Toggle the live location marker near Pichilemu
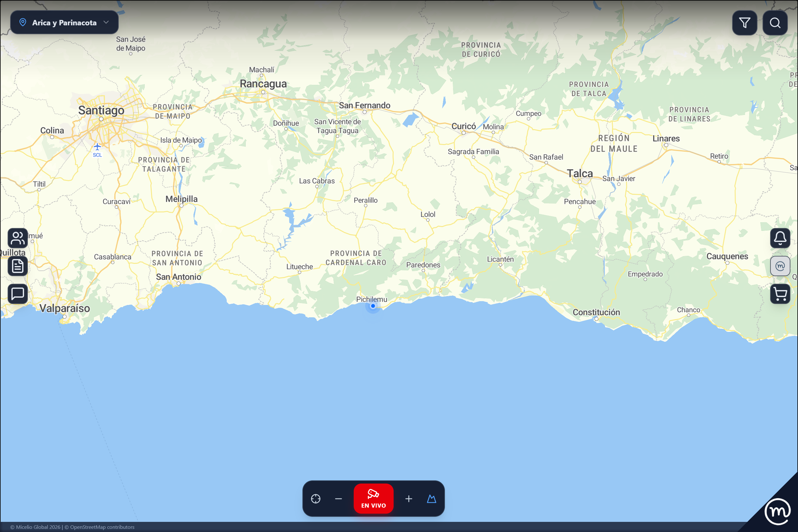 pyautogui.click(x=373, y=306)
